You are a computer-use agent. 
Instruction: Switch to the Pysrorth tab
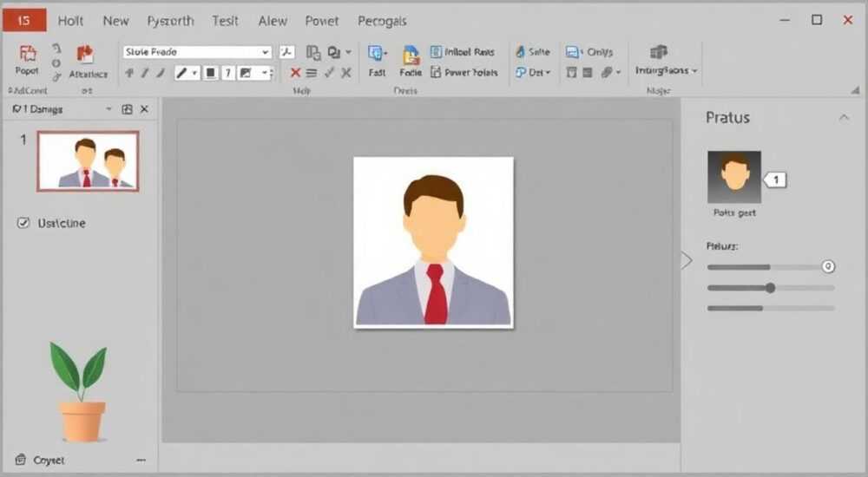[170, 21]
